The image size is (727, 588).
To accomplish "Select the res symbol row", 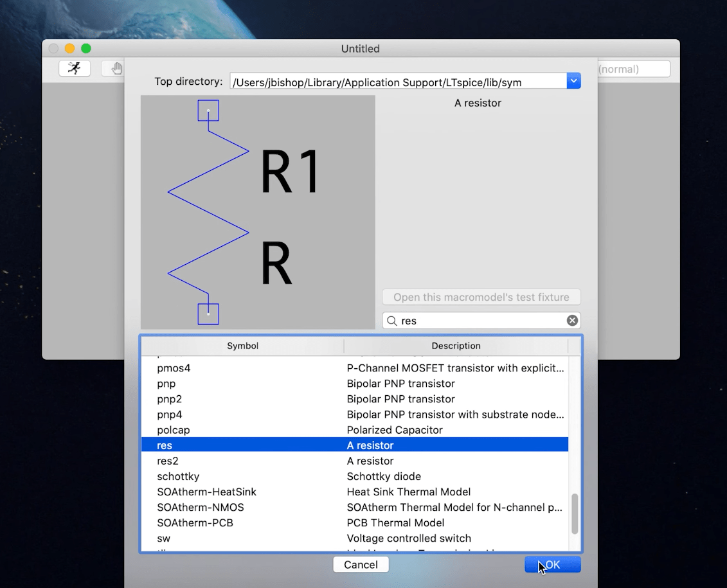I will [355, 445].
